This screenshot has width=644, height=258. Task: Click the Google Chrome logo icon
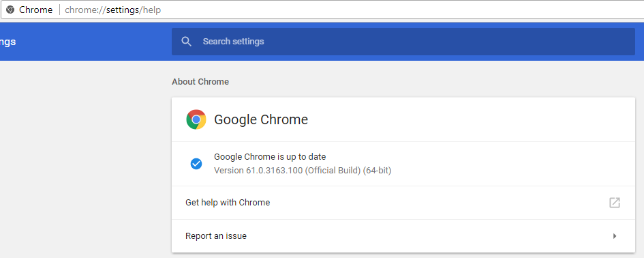tap(196, 119)
